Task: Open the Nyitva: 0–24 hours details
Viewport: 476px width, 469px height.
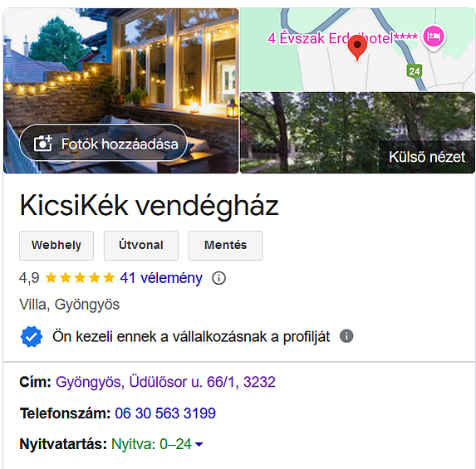Action: (151, 444)
